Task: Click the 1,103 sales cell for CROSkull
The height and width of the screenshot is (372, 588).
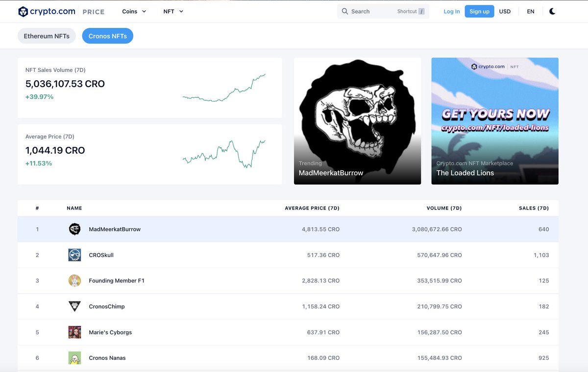Action: click(x=541, y=255)
